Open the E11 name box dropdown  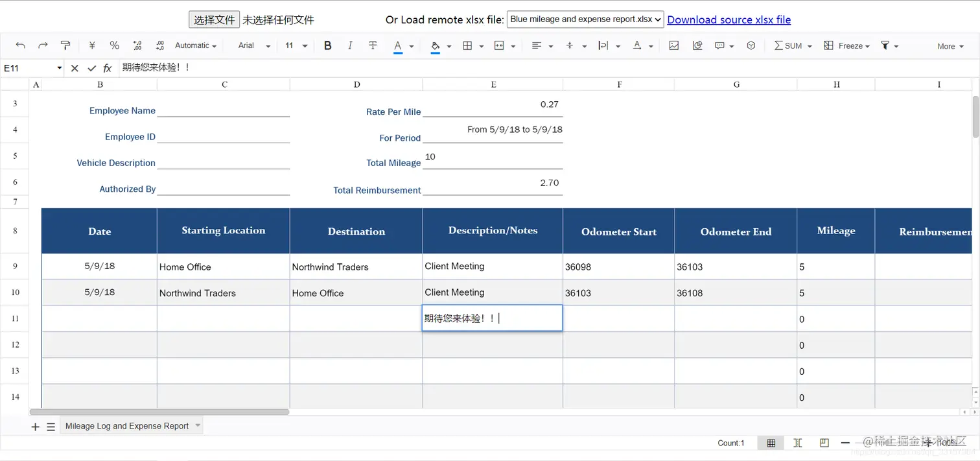click(x=60, y=68)
